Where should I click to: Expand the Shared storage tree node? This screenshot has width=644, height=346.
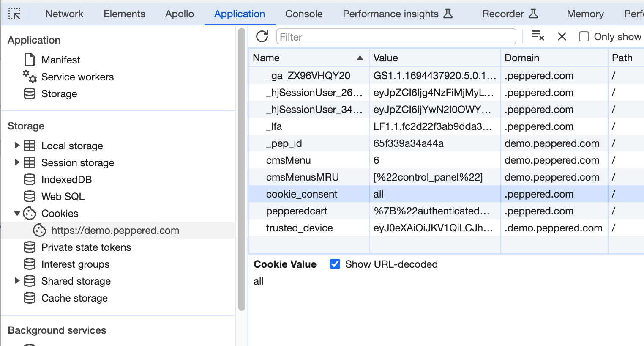(x=17, y=281)
